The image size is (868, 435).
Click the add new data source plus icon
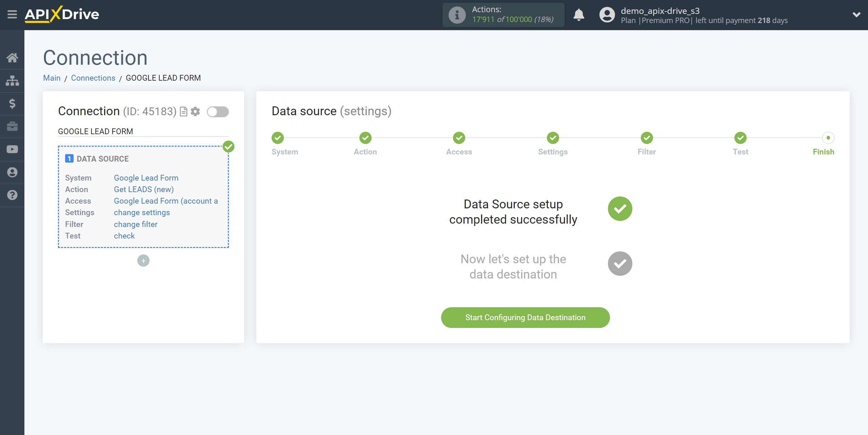click(144, 260)
